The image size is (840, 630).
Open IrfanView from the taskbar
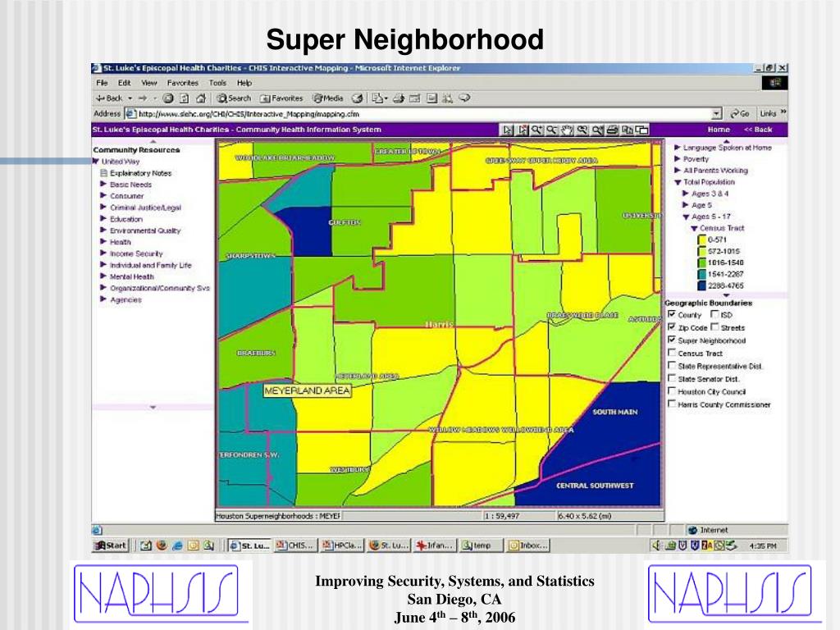coord(435,546)
